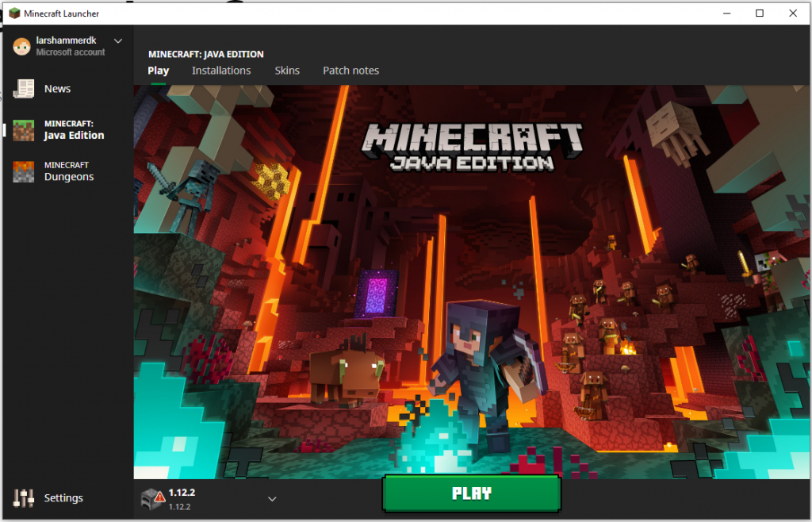Click the Microsoft account label

pos(71,52)
